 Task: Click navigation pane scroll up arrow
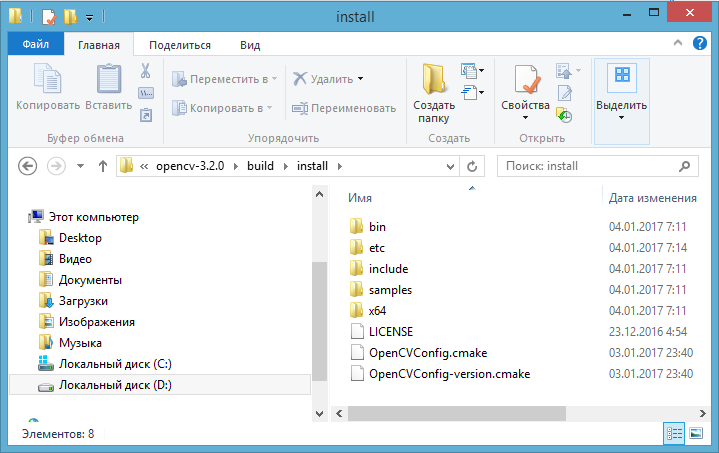click(x=320, y=194)
